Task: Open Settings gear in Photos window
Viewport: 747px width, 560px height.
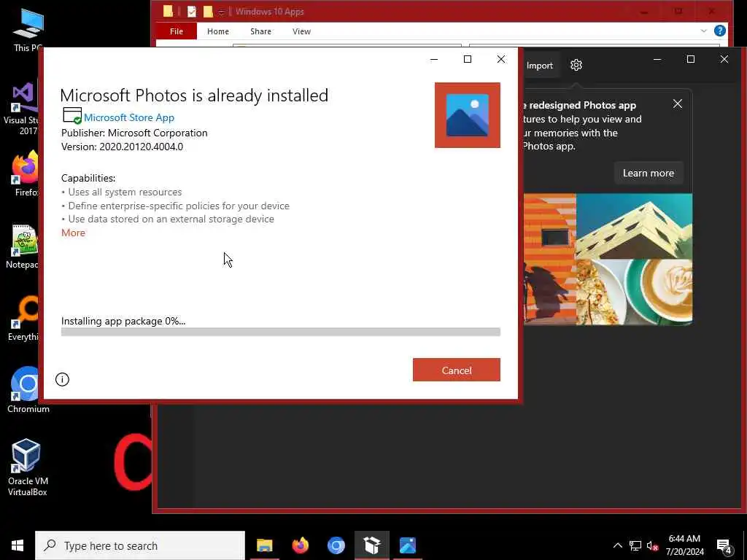Action: tap(576, 65)
